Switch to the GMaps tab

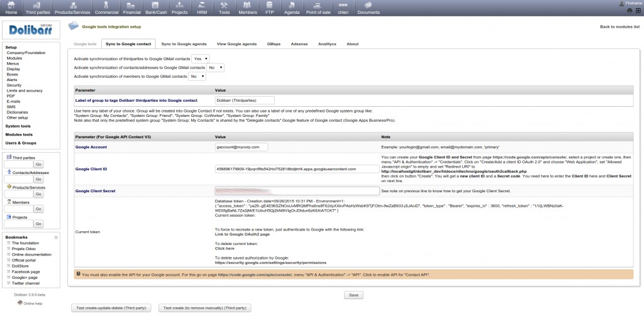coord(274,44)
